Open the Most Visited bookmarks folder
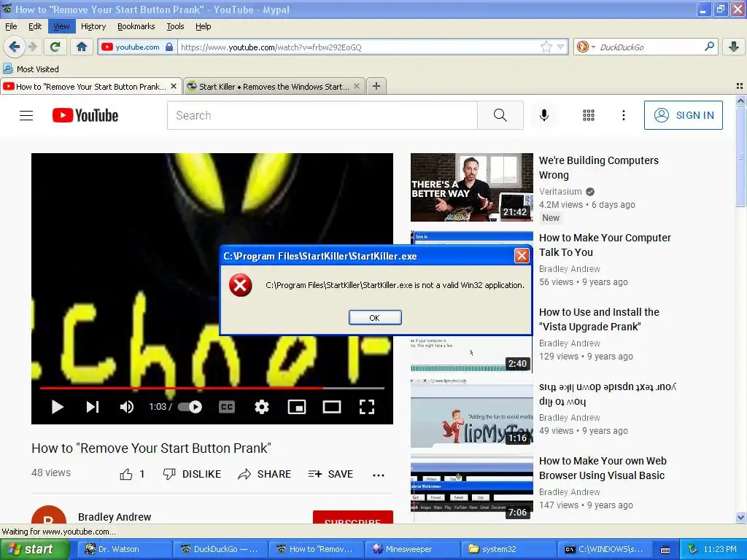Screen dimensions: 747x560 coord(31,69)
